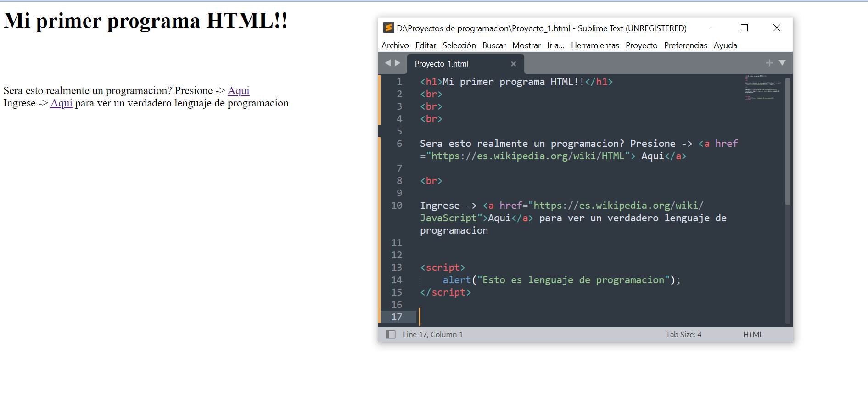Image resolution: width=868 pixels, height=396 pixels.
Task: Click the Sublime Text window title text
Action: pos(542,28)
